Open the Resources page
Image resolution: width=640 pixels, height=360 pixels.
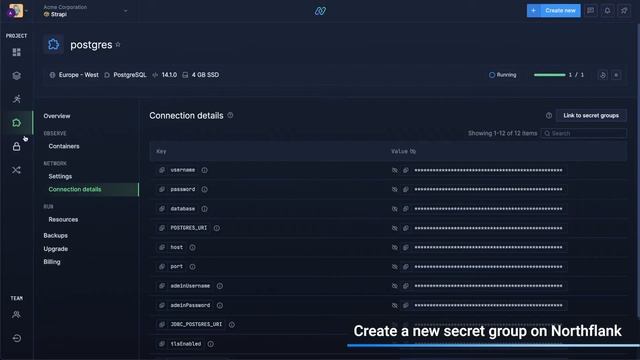63,220
